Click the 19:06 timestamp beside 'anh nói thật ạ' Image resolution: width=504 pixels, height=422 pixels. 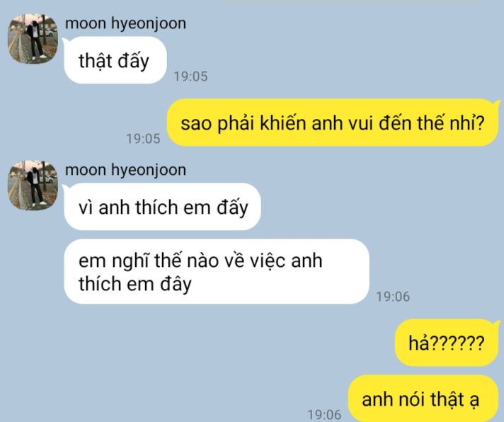point(324,415)
